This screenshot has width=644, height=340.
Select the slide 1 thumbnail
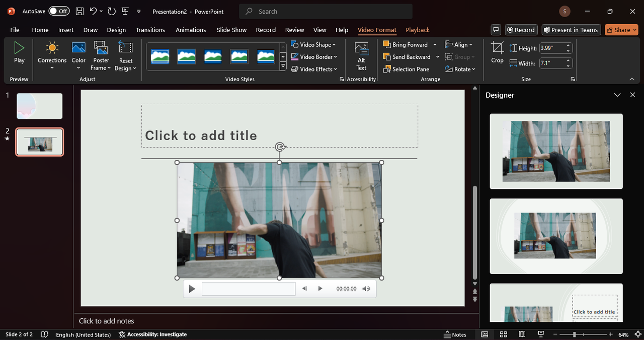[39, 106]
